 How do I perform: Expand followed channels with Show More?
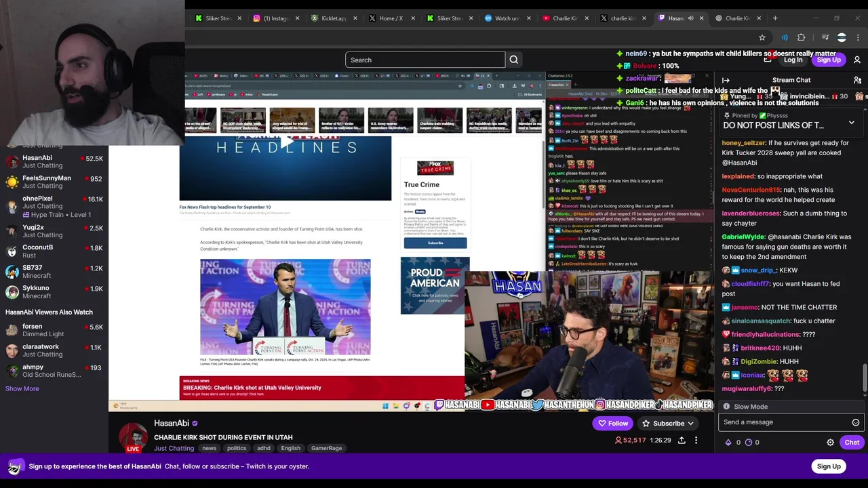22,388
